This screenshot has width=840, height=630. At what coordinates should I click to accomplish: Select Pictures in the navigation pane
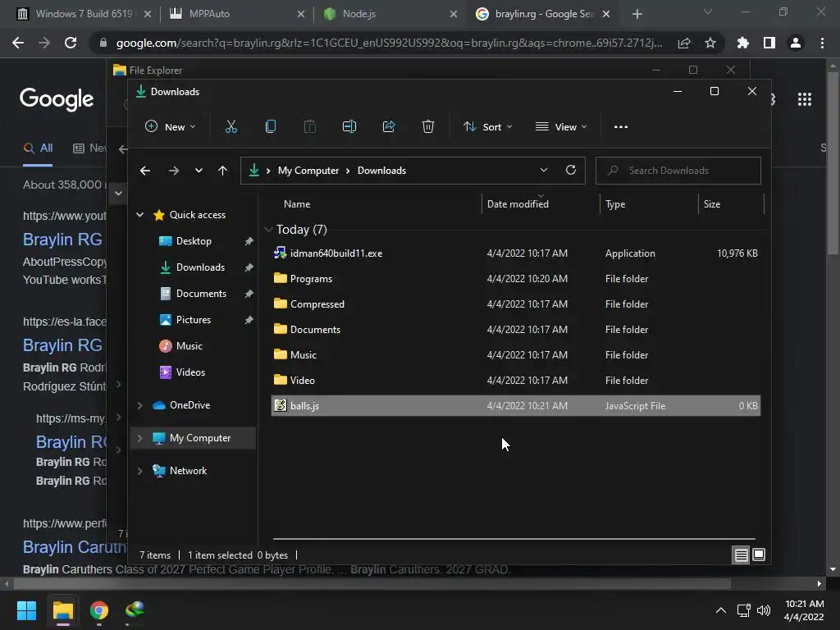click(194, 320)
